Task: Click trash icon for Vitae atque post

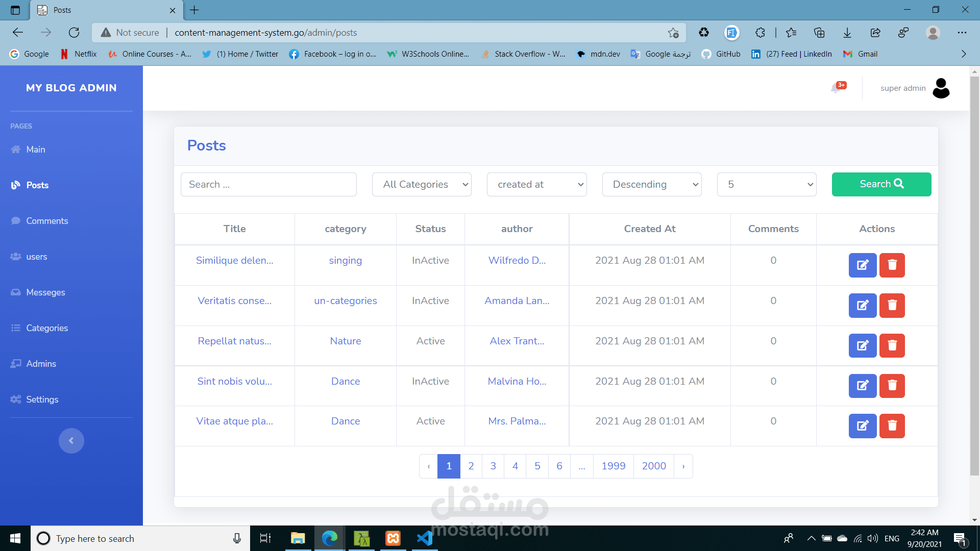Action: (x=892, y=425)
